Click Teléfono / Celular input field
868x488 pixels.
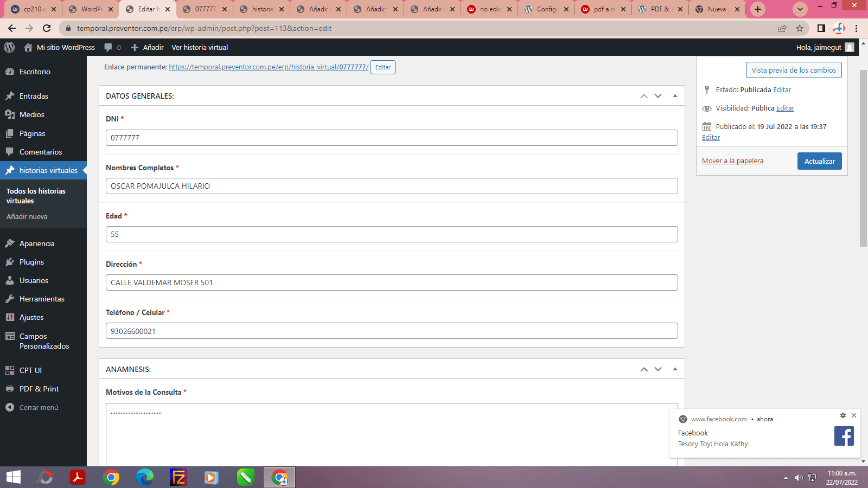pyautogui.click(x=392, y=331)
